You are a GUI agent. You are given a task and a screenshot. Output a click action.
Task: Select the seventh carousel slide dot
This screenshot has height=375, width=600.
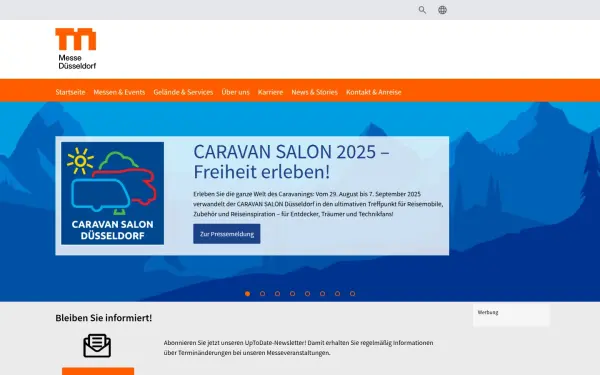(x=338, y=294)
